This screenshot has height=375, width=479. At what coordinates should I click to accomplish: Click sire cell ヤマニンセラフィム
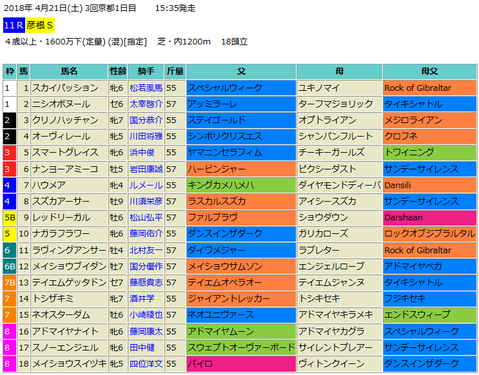[241, 152]
